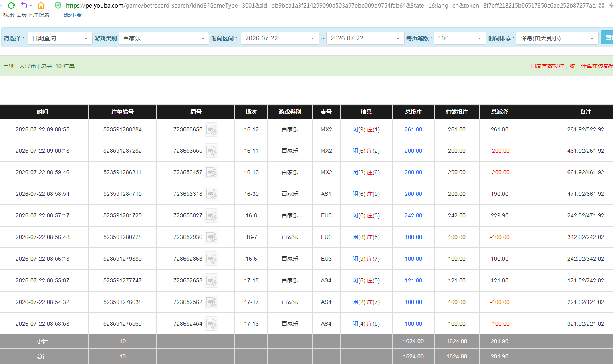Reload the page with the refresh icon

click(11, 5)
